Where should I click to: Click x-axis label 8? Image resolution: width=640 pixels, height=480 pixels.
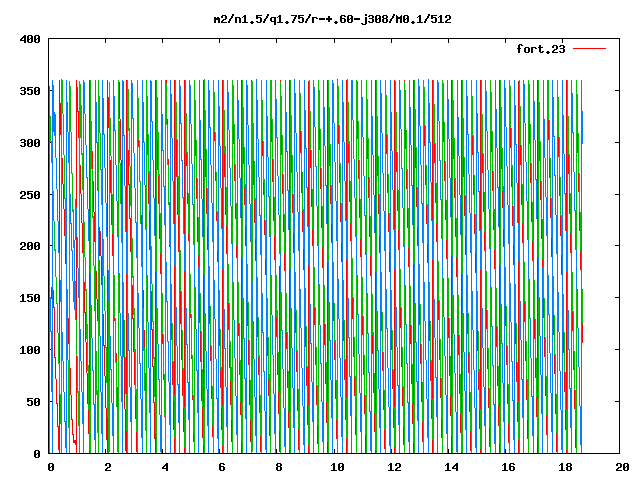(x=279, y=467)
